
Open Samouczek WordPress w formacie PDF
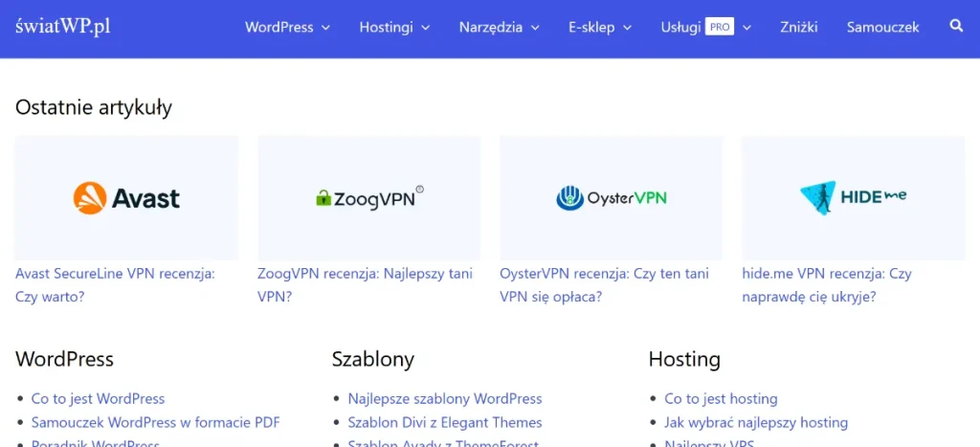point(156,423)
